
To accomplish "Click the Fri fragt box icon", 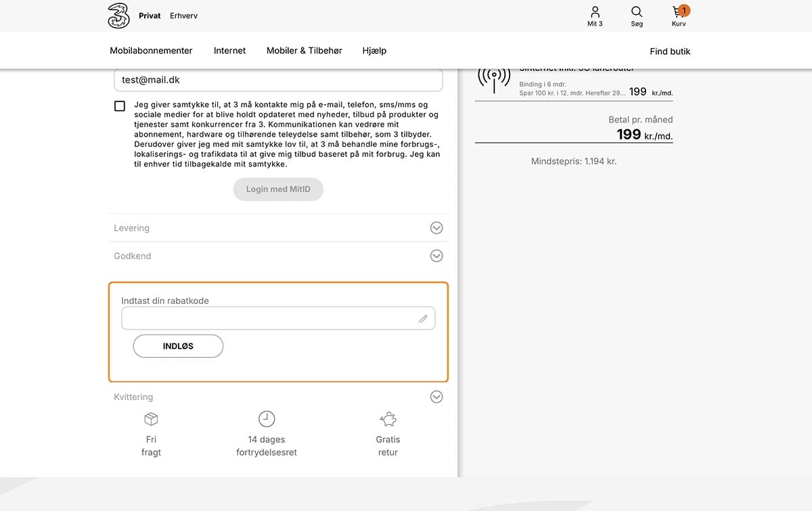I will pos(151,419).
